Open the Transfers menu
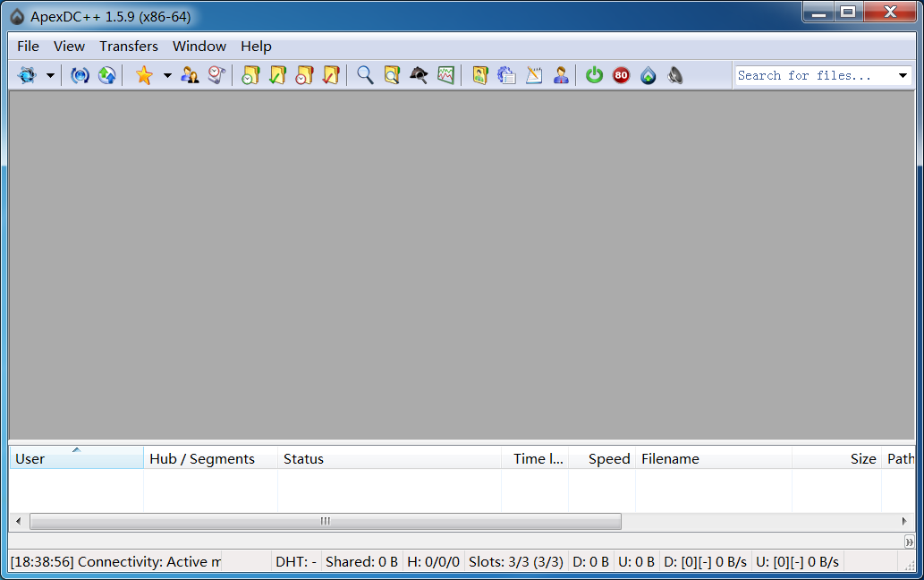 pos(128,47)
